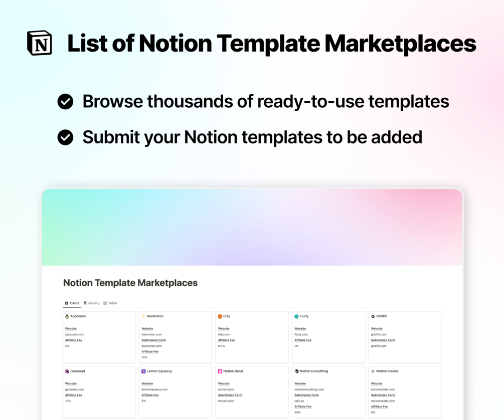Open the BeeNotion card title
Image resolution: width=504 pixels, height=420 pixels.
pos(155,316)
